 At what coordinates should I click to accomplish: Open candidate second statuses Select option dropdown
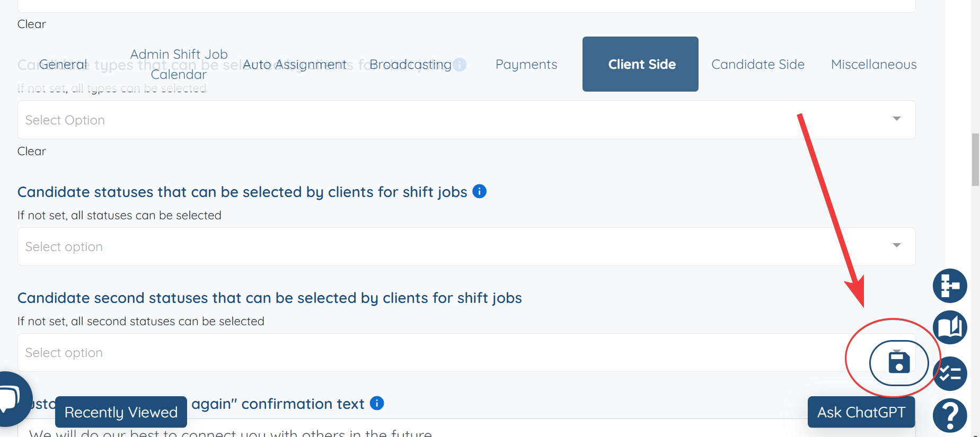[466, 353]
